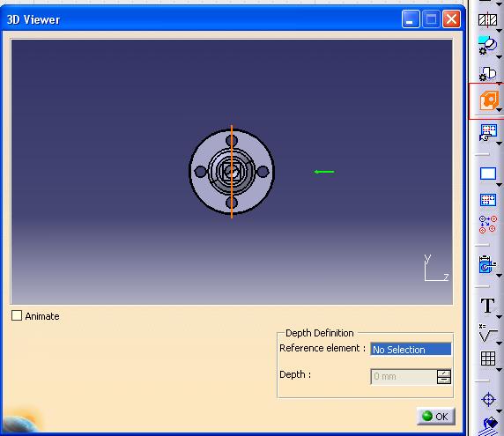Viewport: 504px width, 436px height.
Task: Click the Roughness Symbol tool
Action: pyautogui.click(x=487, y=333)
